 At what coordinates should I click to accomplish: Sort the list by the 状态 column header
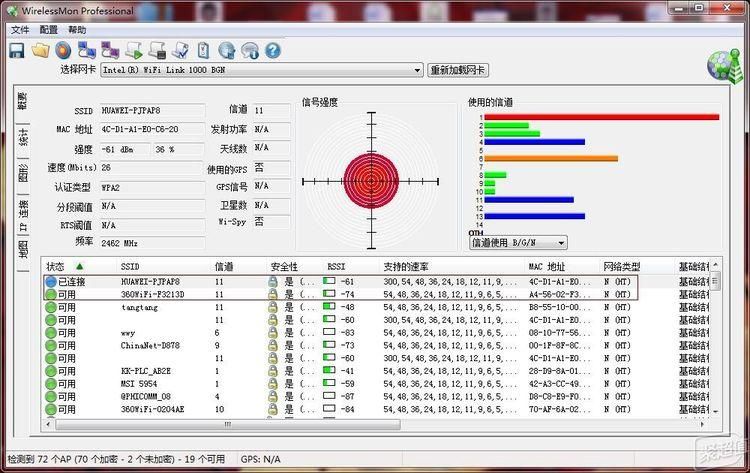pyautogui.click(x=79, y=266)
